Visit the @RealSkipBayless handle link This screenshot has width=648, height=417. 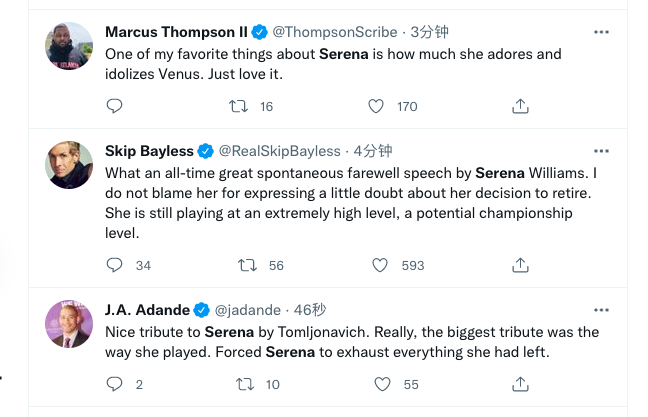pyautogui.click(x=279, y=151)
